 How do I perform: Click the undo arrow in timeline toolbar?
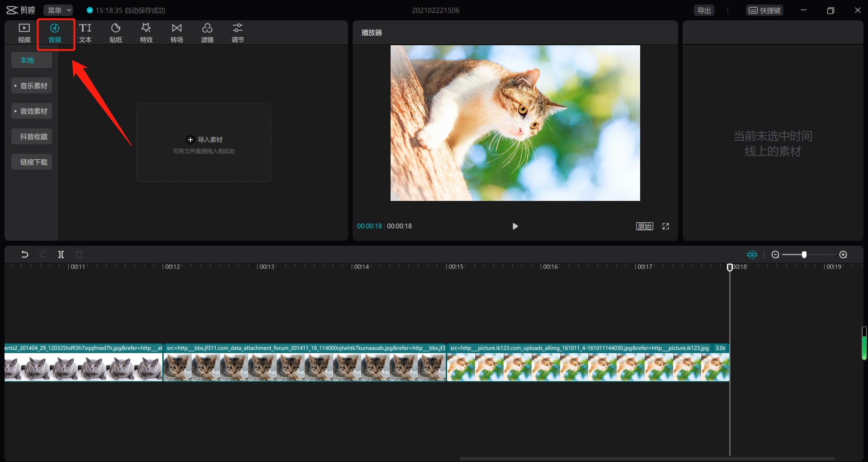25,254
